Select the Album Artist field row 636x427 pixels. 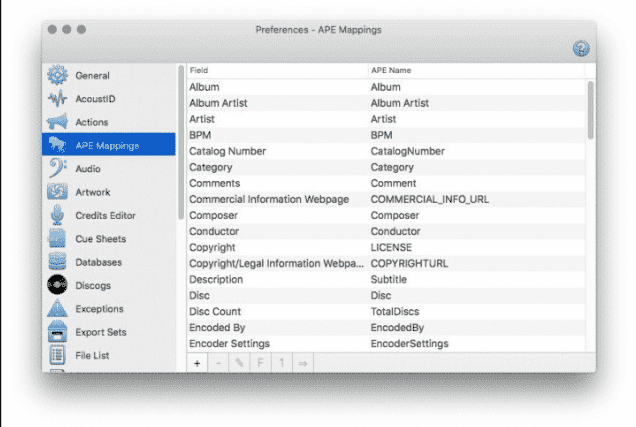386,103
